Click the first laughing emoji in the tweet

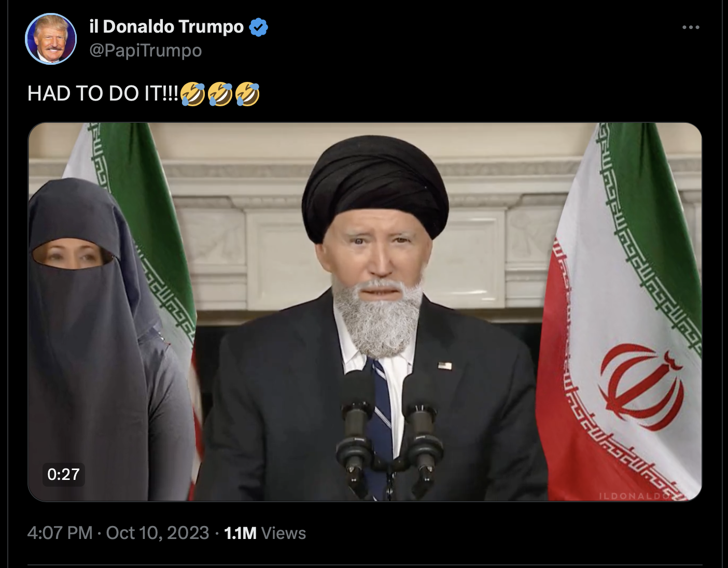(x=193, y=94)
